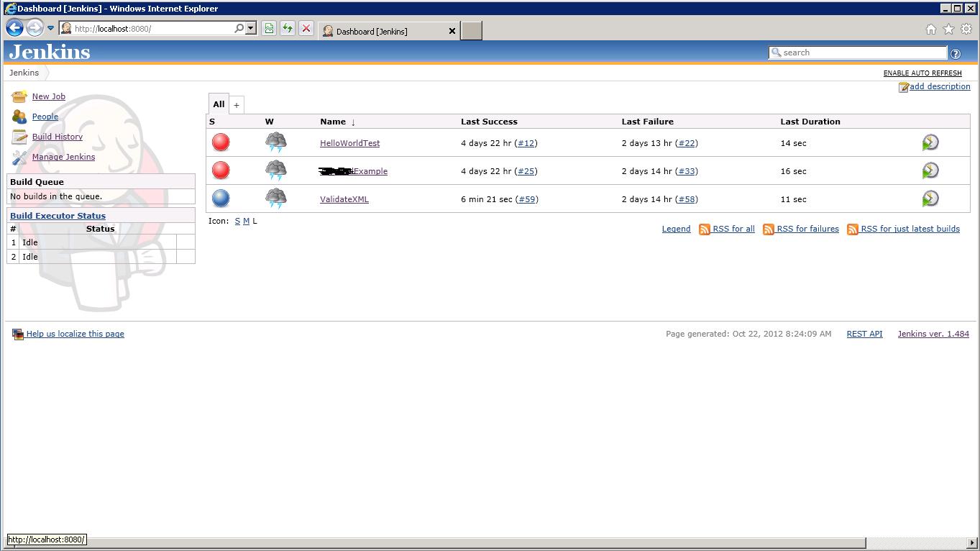Add a new view with the plus tab
Viewport: 980px width, 551px height.
click(236, 105)
